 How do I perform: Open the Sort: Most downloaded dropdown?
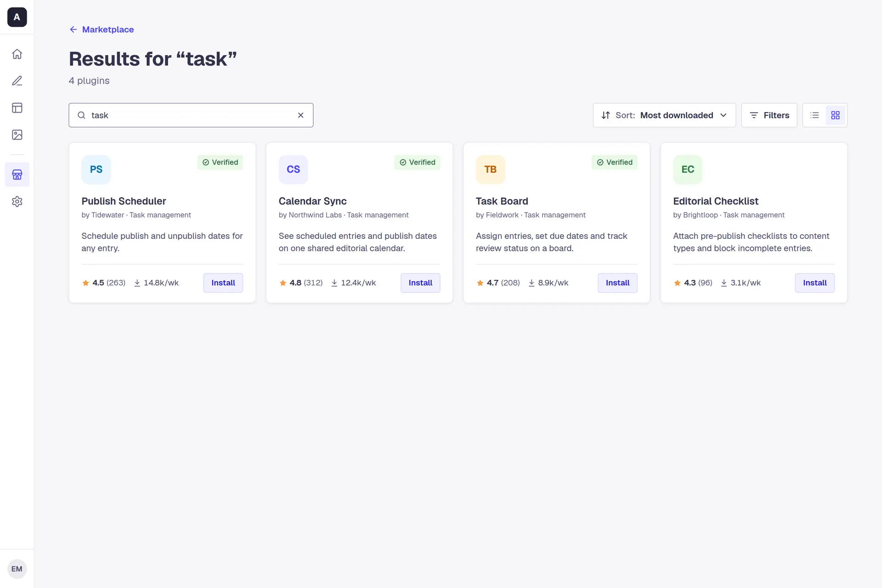[664, 115]
